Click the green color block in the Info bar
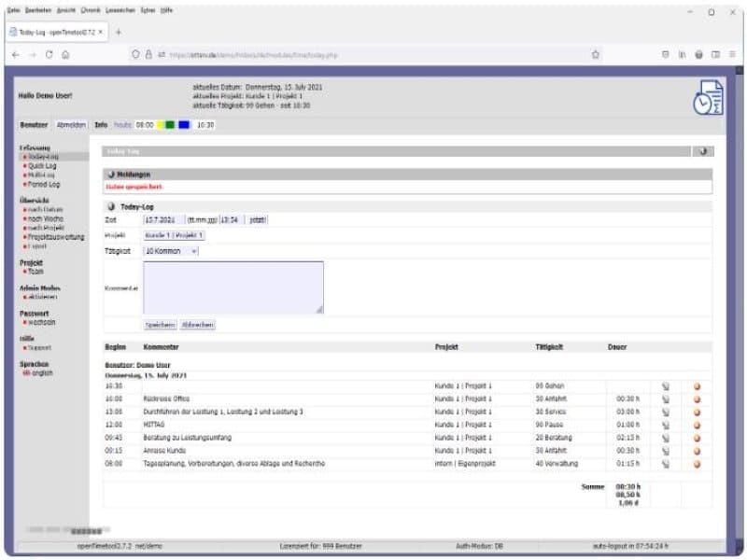This screenshot has width=747, height=560. pos(170,125)
